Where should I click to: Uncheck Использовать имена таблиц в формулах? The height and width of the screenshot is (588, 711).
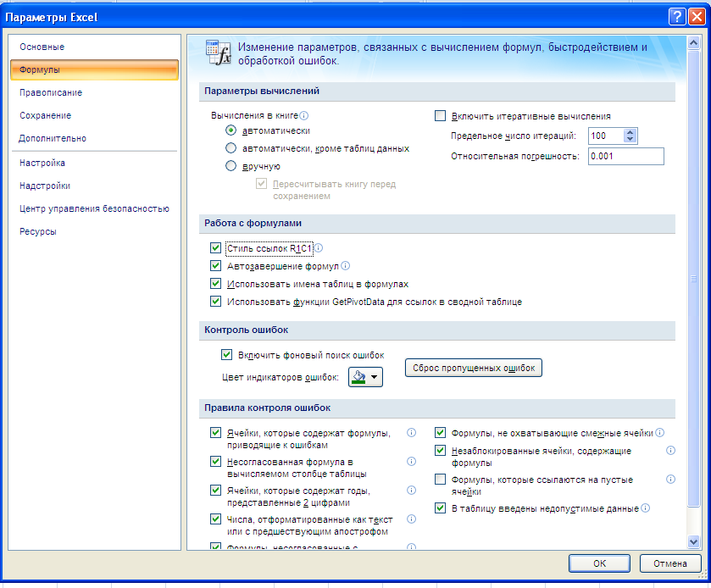(x=215, y=283)
